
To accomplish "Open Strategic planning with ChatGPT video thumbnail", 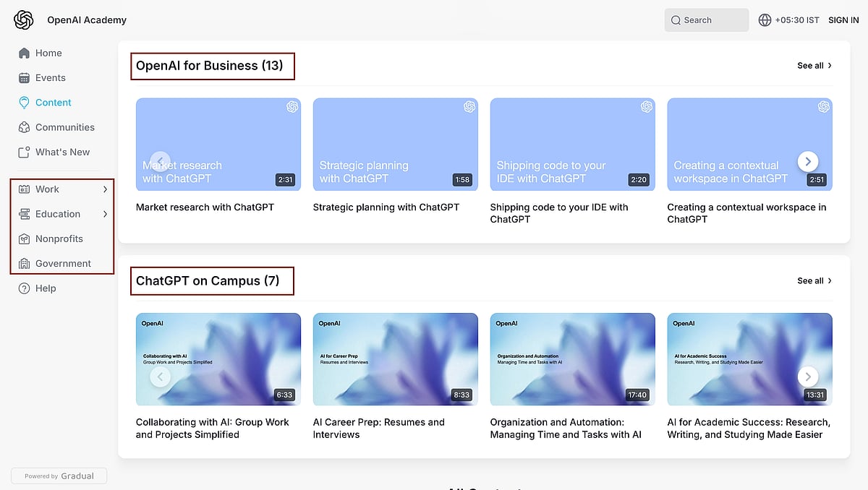I will coord(395,145).
